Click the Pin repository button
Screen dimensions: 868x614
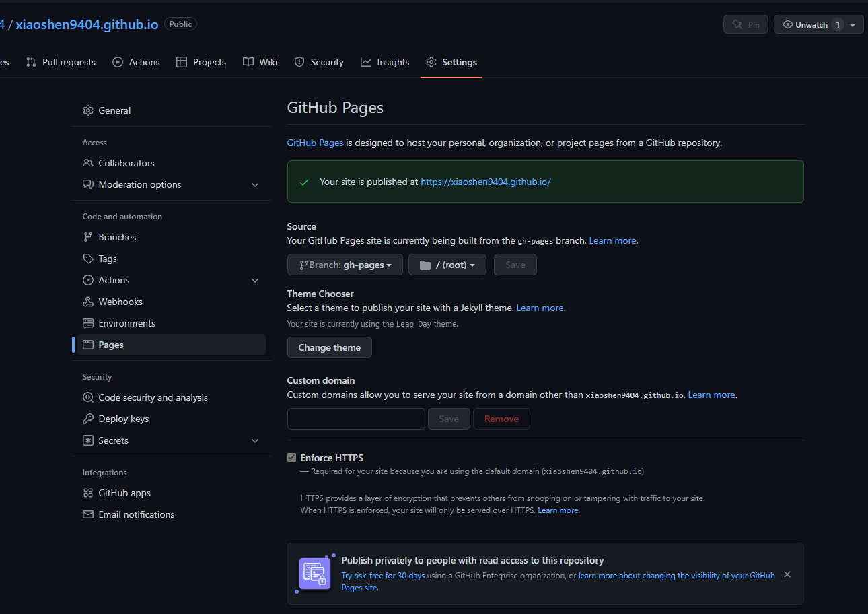pyautogui.click(x=746, y=24)
